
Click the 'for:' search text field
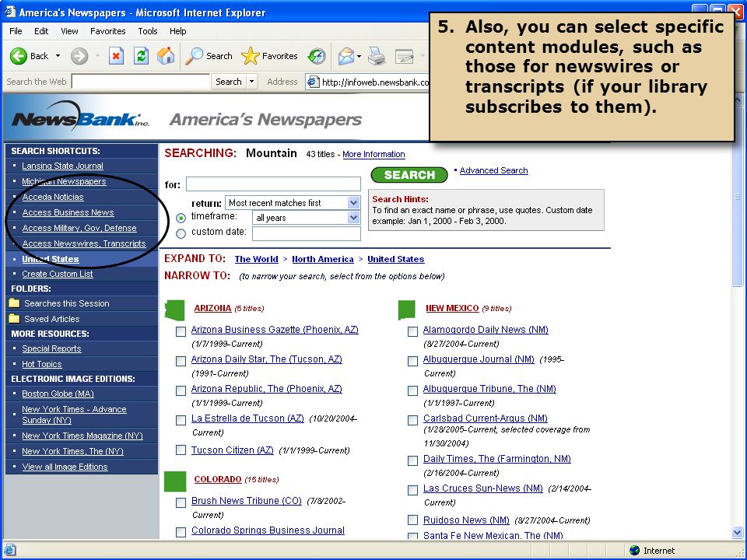point(273,184)
